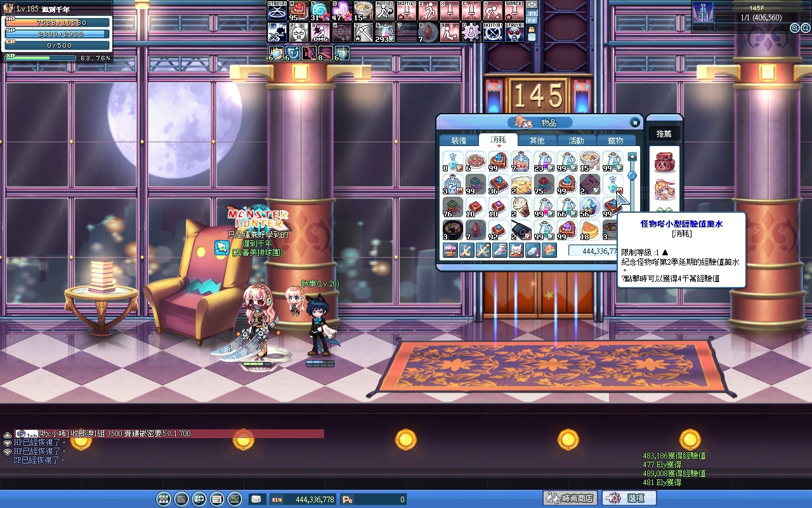Open the 其他 inventory tab
Image resolution: width=812 pixels, height=508 pixels.
click(537, 140)
